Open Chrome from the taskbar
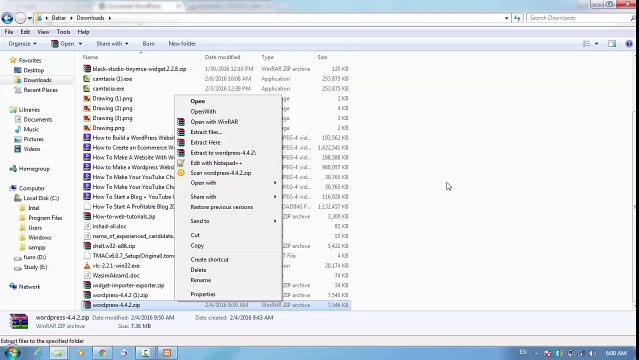This screenshot has width=639, height=360. pyautogui.click(x=102, y=353)
